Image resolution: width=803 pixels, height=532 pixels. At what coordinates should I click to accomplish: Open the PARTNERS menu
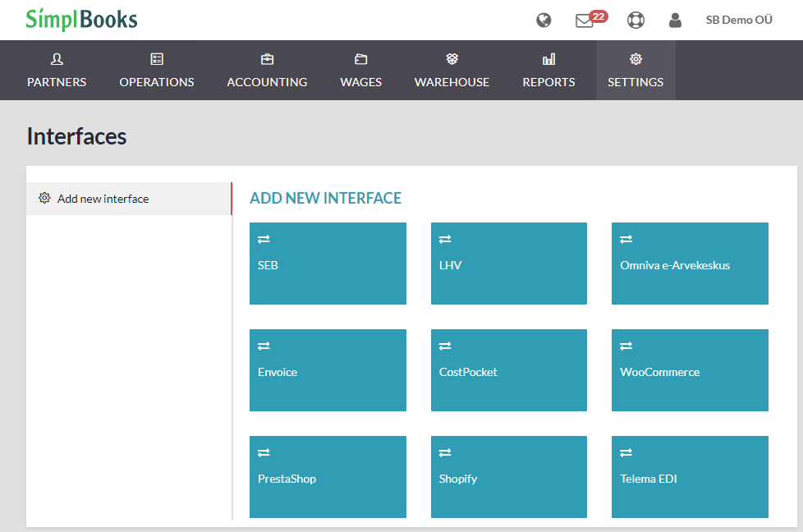pyautogui.click(x=57, y=82)
